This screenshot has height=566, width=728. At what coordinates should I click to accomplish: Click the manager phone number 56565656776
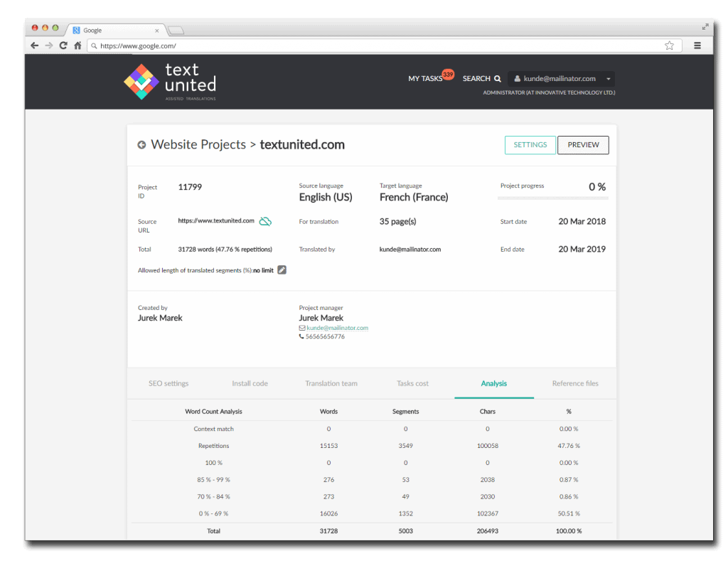325,336
